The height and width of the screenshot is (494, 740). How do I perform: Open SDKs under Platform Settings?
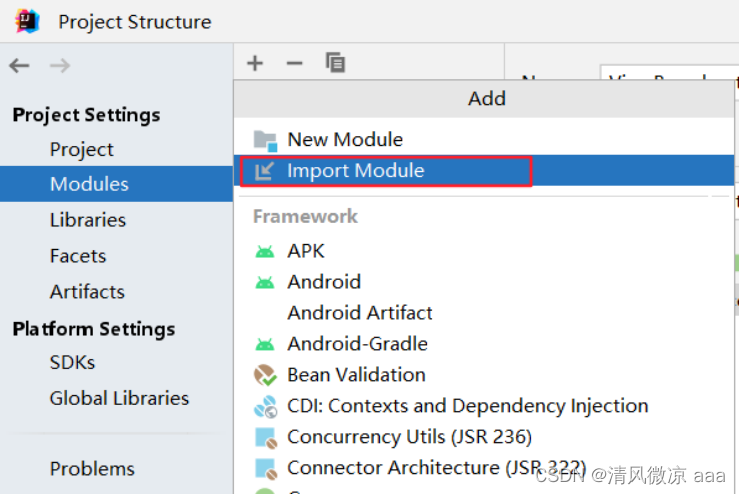tap(116, 362)
